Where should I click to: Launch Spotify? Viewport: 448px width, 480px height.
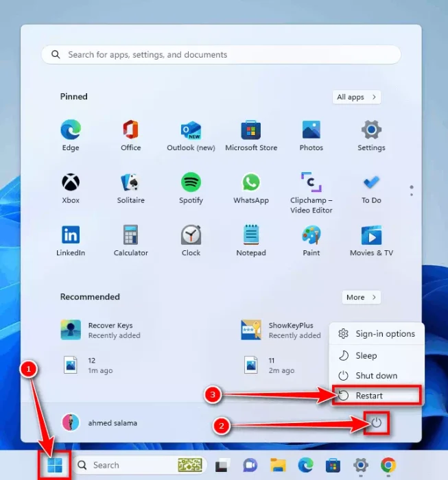(x=191, y=188)
